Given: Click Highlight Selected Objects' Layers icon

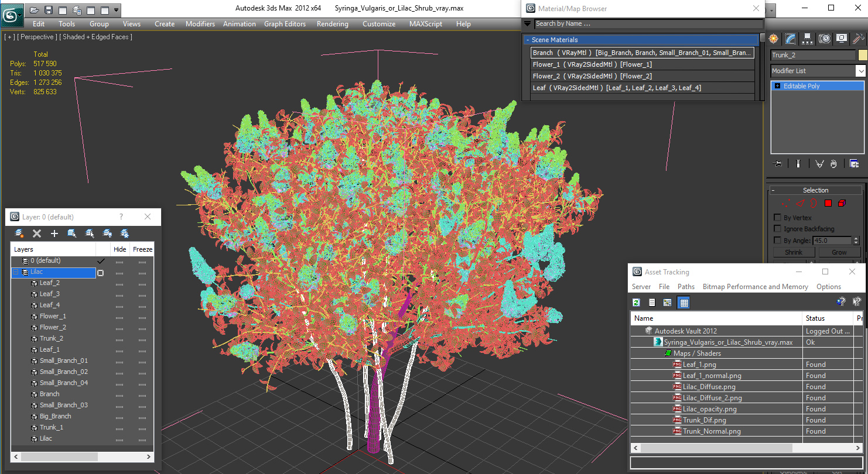Looking at the screenshot, I should coord(90,233).
